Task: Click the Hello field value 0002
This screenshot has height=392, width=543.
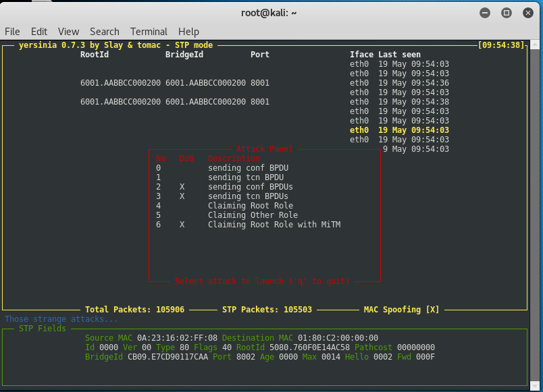Action: click(383, 357)
